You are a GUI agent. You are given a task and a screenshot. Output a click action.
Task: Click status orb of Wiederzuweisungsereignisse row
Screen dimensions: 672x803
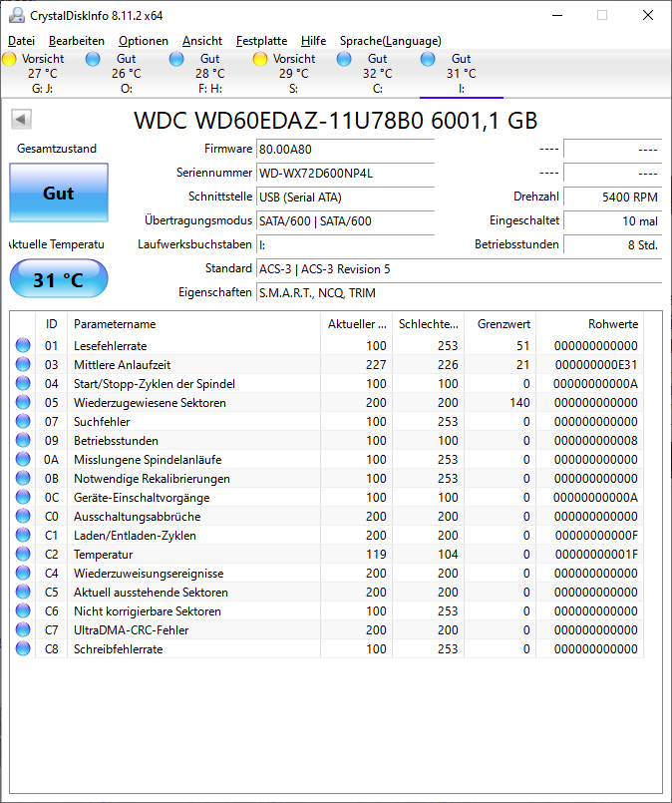coord(23,573)
